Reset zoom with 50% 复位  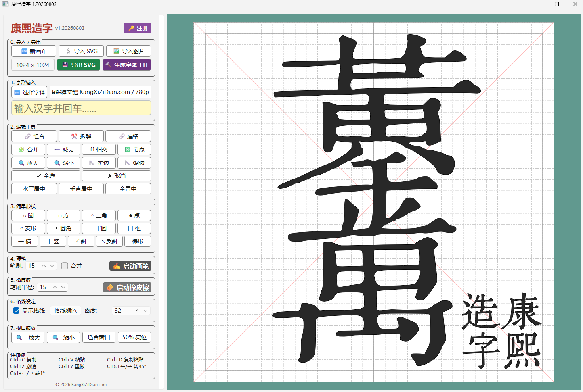point(134,337)
